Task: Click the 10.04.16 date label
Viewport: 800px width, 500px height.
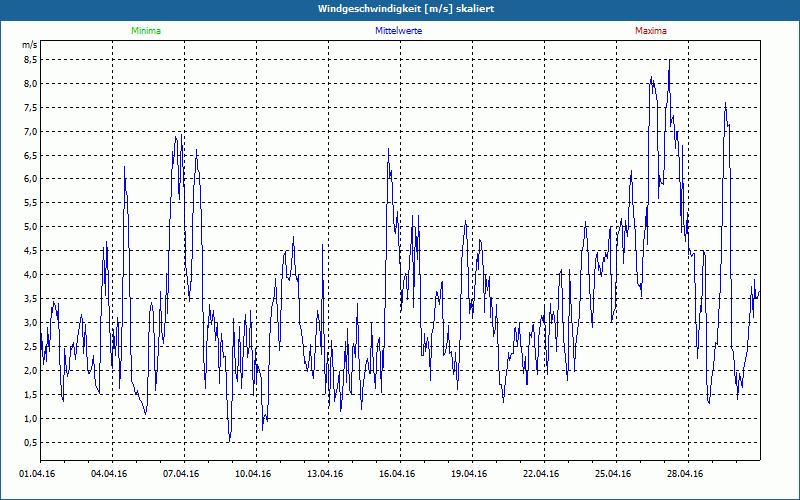Action: [253, 474]
